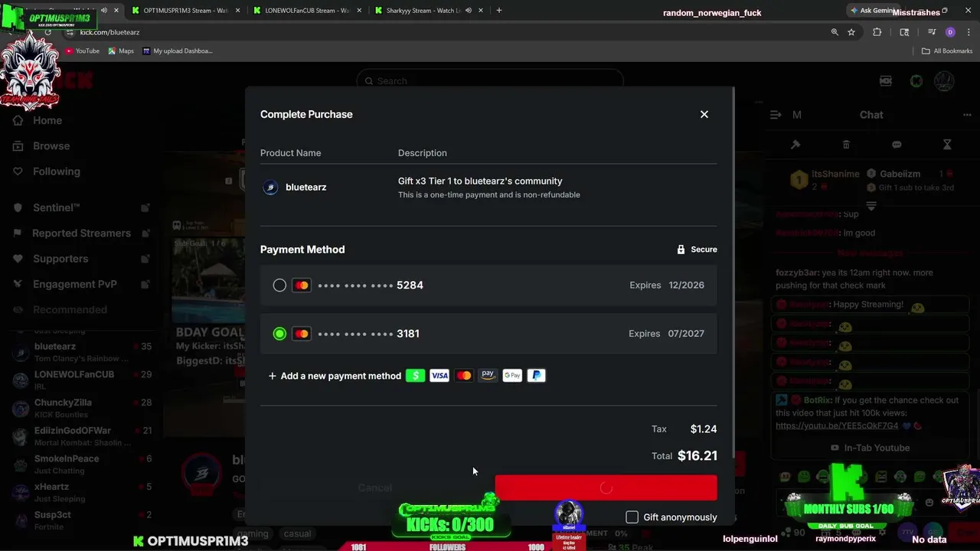
Task: Click itsShanime in the gift leaderboard
Action: pos(835,174)
